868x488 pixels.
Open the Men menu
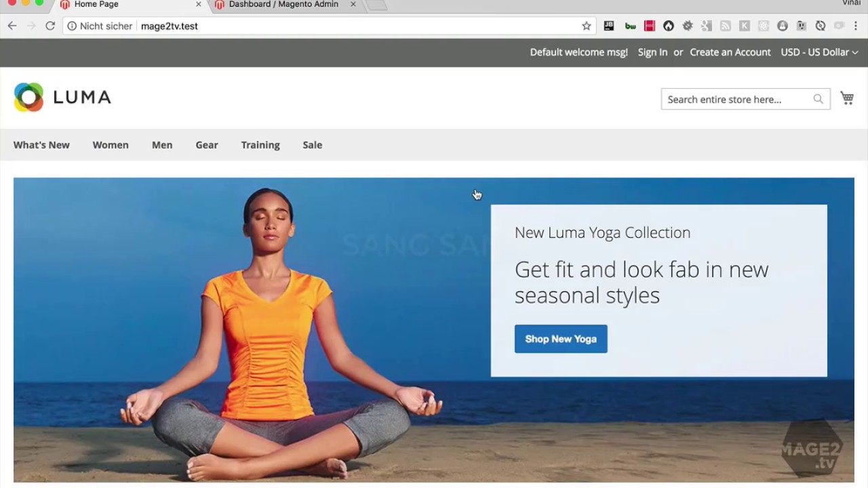point(162,145)
